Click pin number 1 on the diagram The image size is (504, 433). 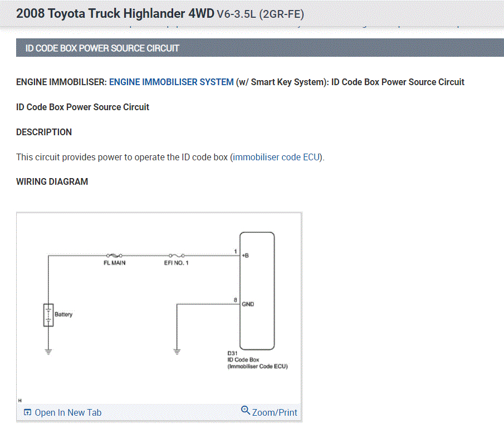(236, 252)
